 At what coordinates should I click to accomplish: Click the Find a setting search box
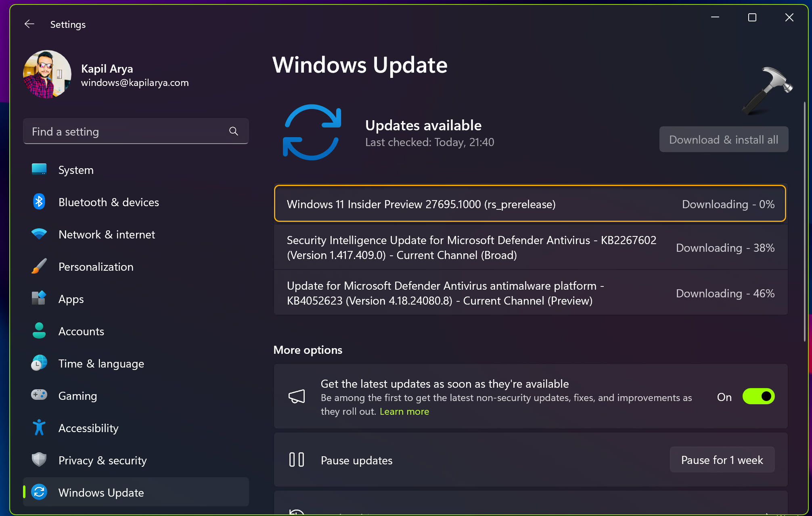click(136, 131)
